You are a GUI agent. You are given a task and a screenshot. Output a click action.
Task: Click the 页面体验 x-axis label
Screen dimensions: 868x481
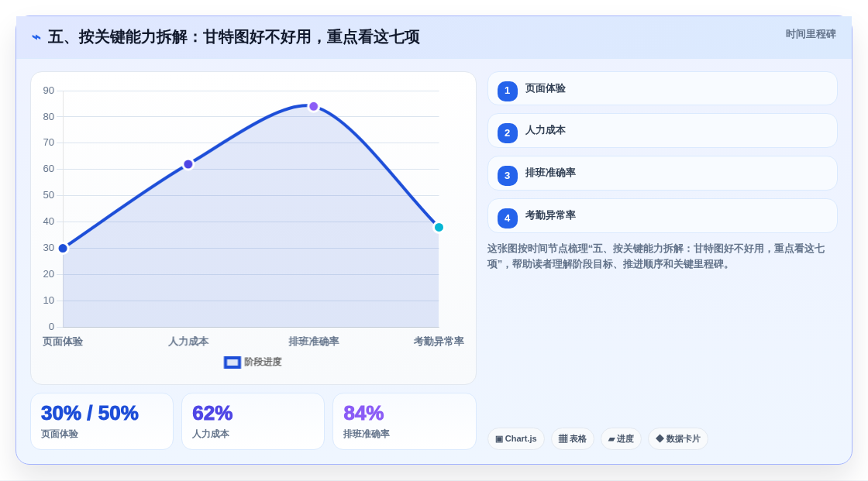pos(63,342)
